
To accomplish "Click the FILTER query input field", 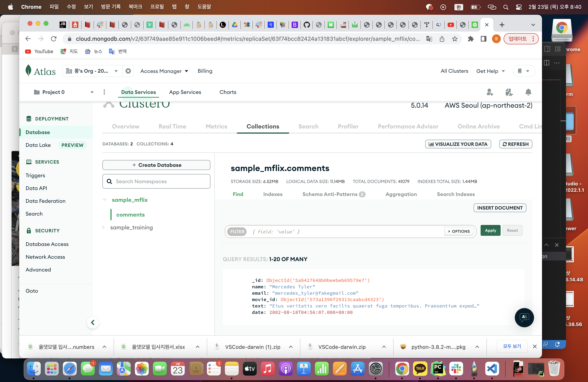I will (x=346, y=232).
